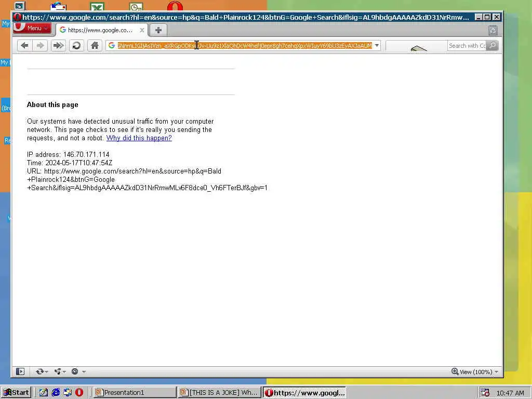This screenshot has height=399, width=532.
Task: Go to the Home page
Action: pos(95,46)
